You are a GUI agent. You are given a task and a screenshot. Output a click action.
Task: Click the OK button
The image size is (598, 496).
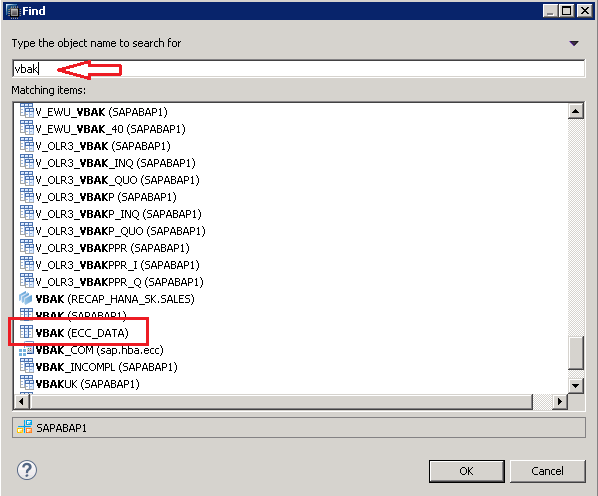466,471
